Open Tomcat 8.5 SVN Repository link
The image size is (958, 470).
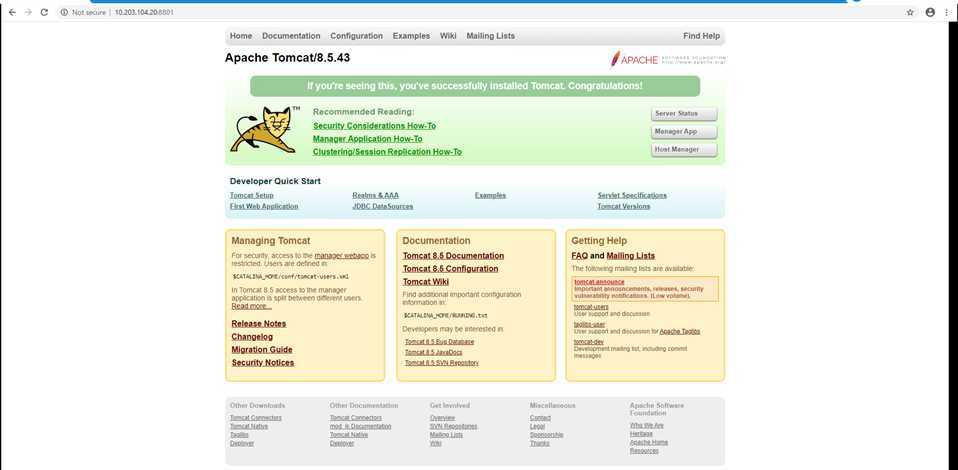442,363
